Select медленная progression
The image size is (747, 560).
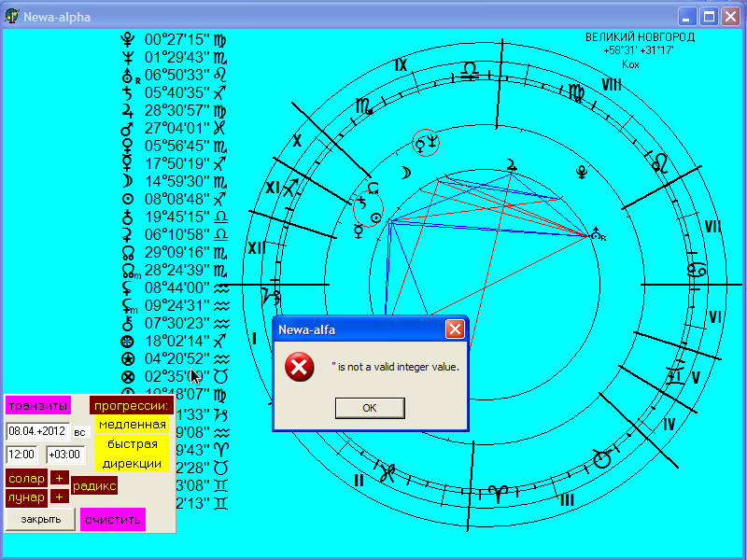pos(133,425)
